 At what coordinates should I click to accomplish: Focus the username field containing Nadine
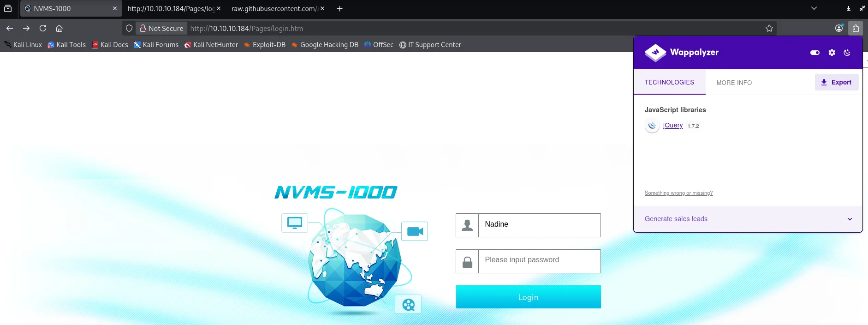tap(540, 225)
